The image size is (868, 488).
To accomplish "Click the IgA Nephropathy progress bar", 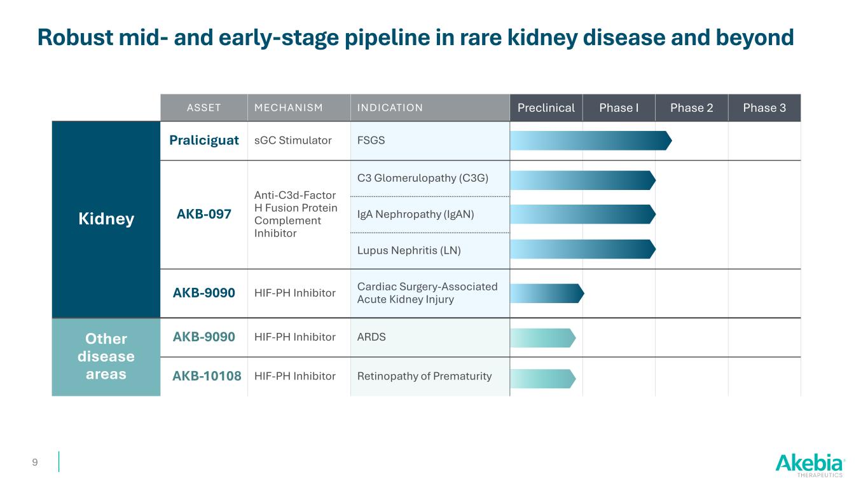I will coord(582,214).
